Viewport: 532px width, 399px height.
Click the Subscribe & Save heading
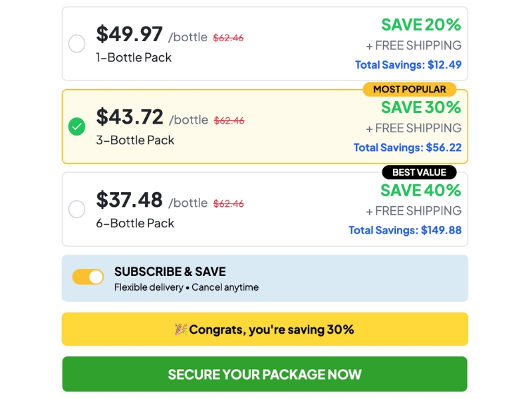(x=170, y=271)
